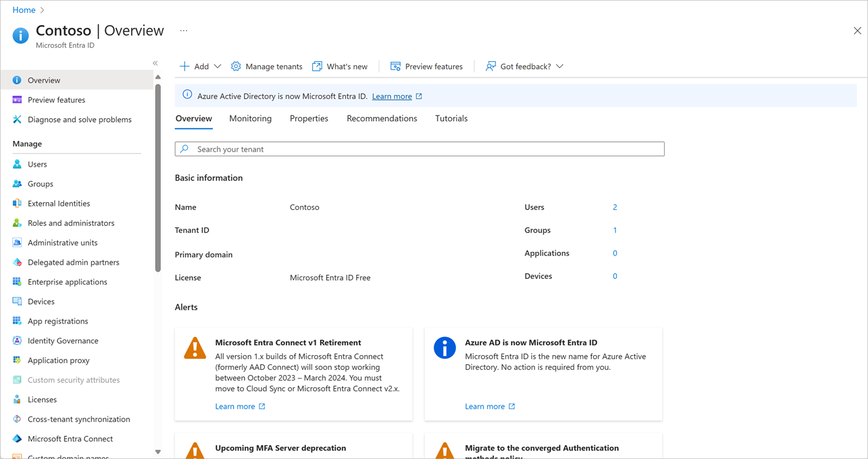Click the Delegated admin partners icon

(17, 262)
